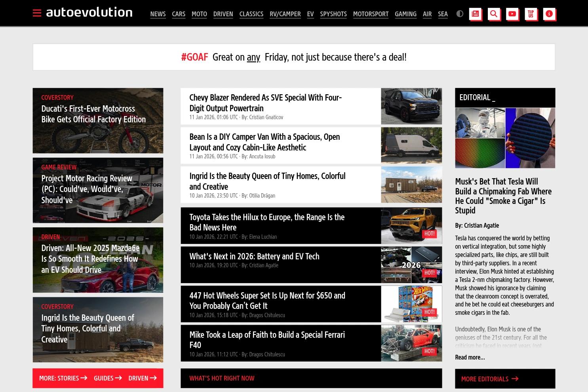Open the YouTube channel icon
The image size is (588, 392).
(x=512, y=14)
